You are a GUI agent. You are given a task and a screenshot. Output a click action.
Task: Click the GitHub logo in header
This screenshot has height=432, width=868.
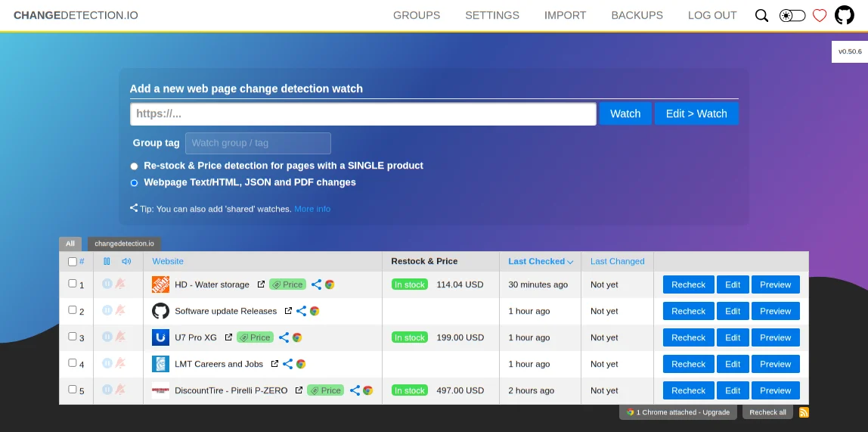tap(844, 15)
